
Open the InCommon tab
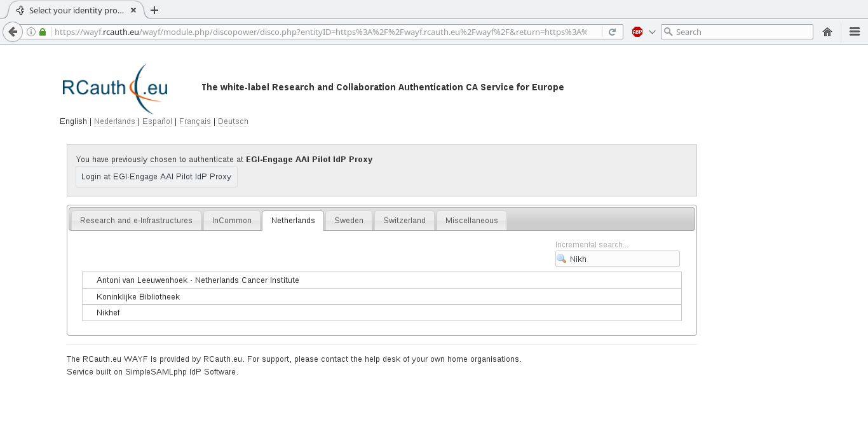[232, 221]
